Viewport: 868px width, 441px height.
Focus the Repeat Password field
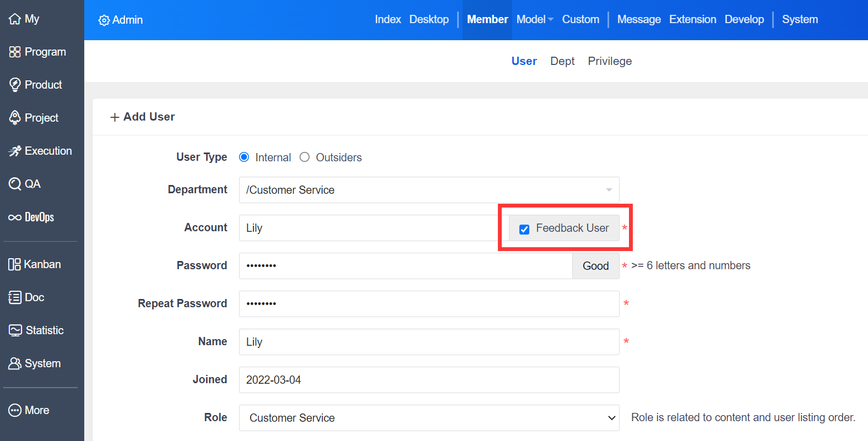pos(428,304)
